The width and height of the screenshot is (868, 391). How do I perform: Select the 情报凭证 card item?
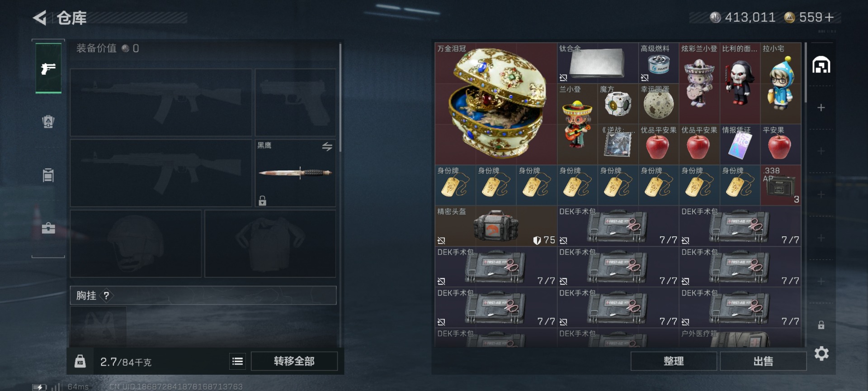click(740, 144)
